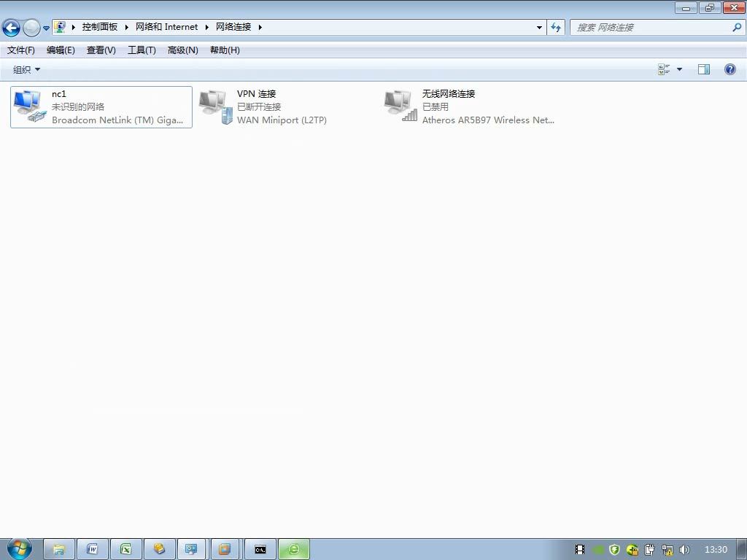Click the Broadcom NetLink (TM) Giga... text

coord(117,120)
